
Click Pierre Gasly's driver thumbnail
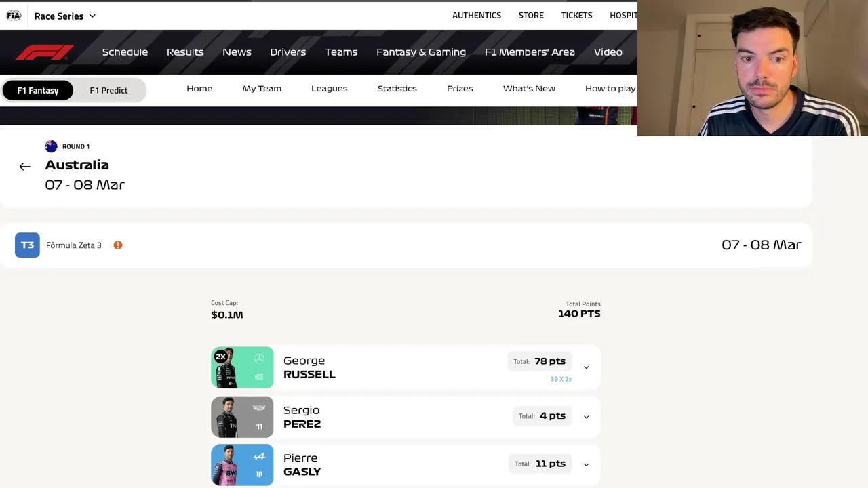pos(242,465)
